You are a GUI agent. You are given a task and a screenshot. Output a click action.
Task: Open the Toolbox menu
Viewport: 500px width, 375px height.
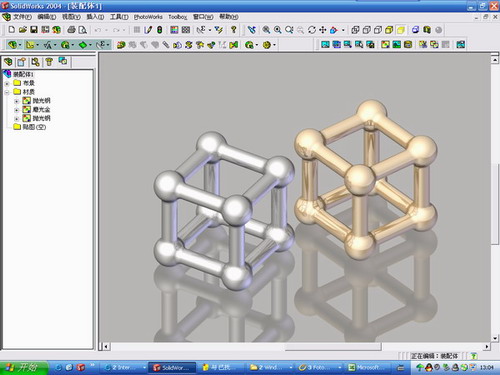(x=177, y=17)
